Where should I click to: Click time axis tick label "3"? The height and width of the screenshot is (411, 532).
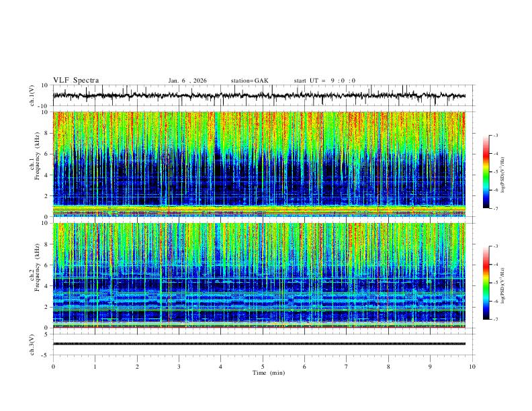pyautogui.click(x=179, y=367)
